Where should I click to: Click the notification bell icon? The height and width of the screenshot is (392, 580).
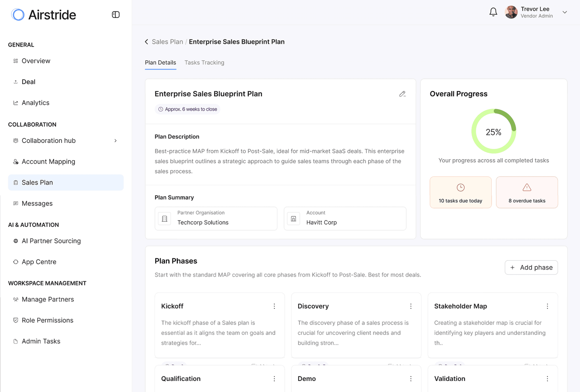click(x=493, y=12)
